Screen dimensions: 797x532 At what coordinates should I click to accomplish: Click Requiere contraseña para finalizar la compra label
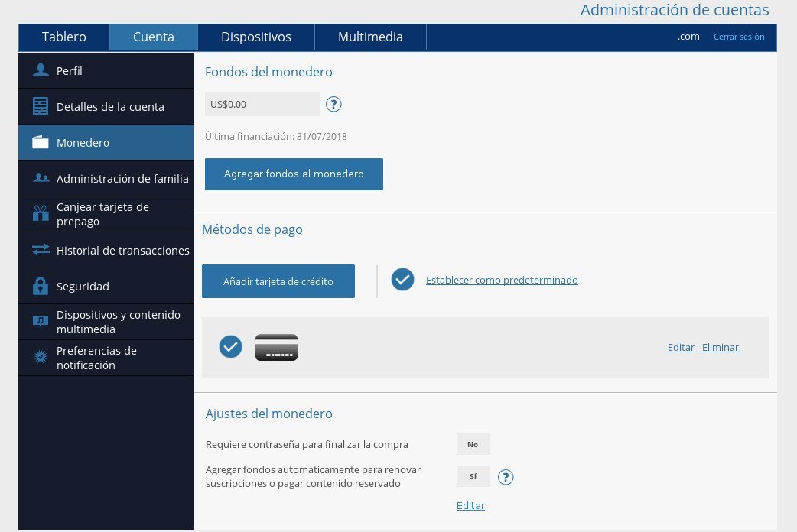[307, 445]
